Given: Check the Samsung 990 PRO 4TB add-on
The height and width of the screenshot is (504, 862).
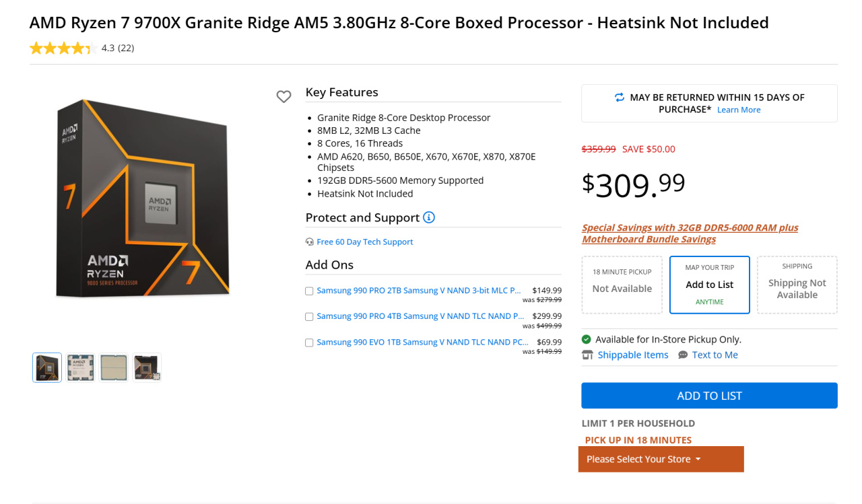Looking at the screenshot, I should tap(309, 316).
